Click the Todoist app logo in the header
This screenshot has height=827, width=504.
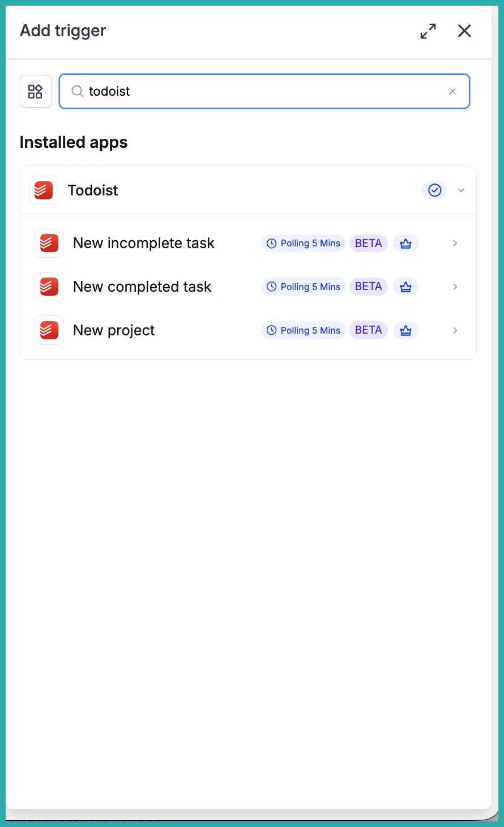click(x=44, y=190)
